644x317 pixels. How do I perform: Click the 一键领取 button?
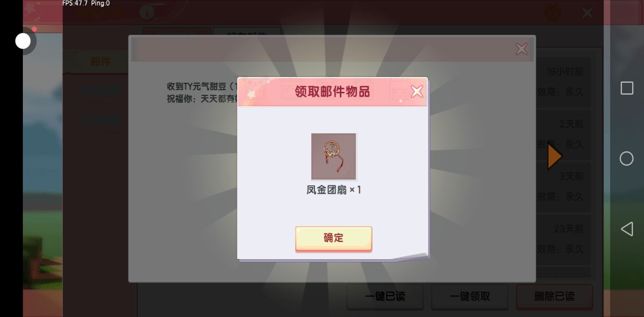(x=469, y=296)
